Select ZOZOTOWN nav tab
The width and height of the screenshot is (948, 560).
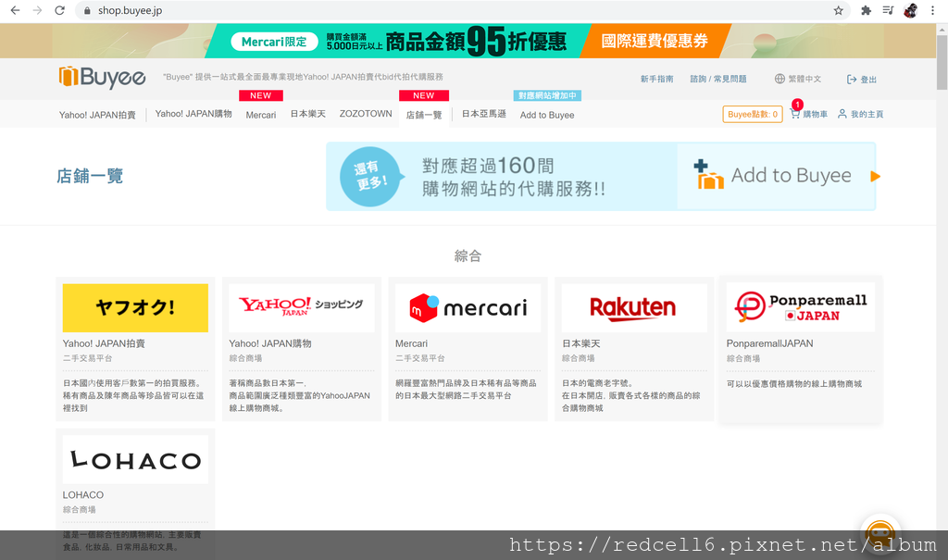[366, 114]
